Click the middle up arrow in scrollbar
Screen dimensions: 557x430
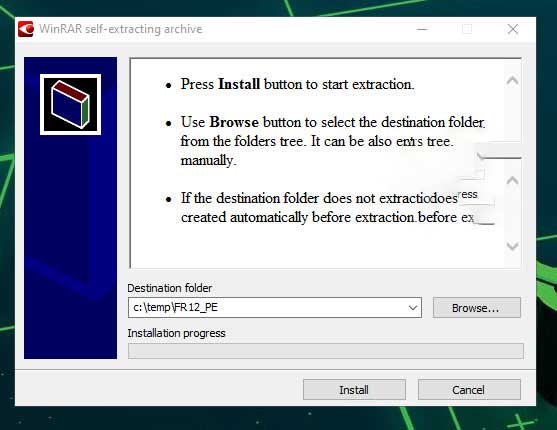512,181
